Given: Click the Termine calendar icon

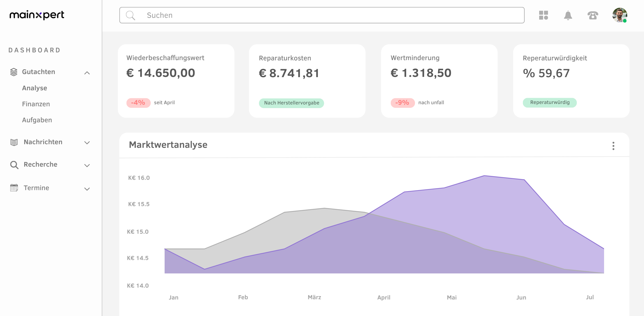Looking at the screenshot, I should point(14,188).
